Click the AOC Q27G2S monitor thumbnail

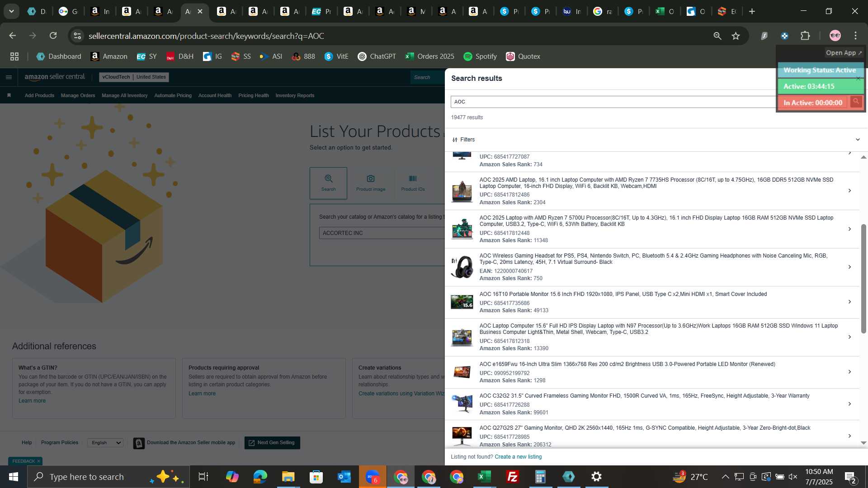tap(462, 436)
